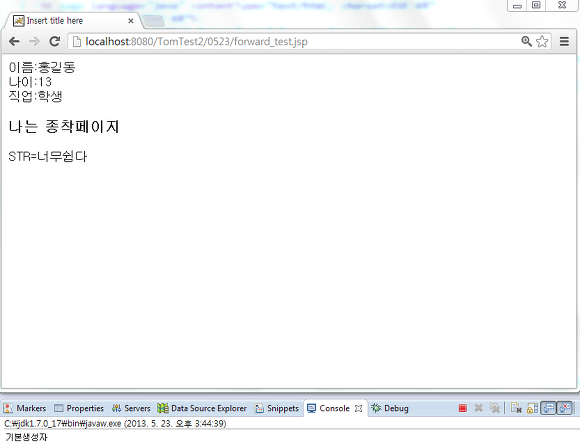Close the 'Insert title here' tab

click(x=131, y=21)
